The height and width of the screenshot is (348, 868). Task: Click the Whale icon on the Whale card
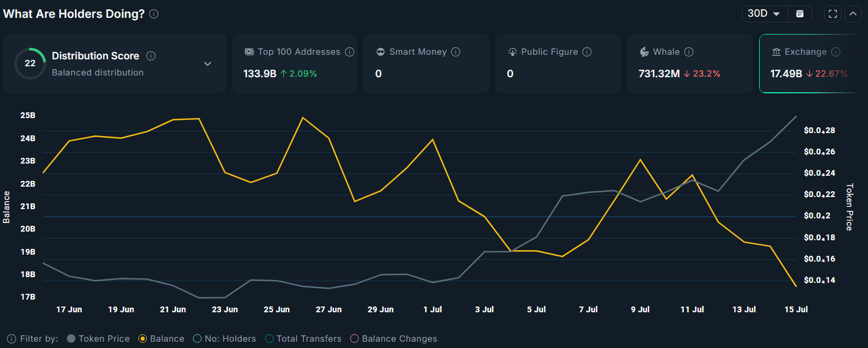(644, 52)
